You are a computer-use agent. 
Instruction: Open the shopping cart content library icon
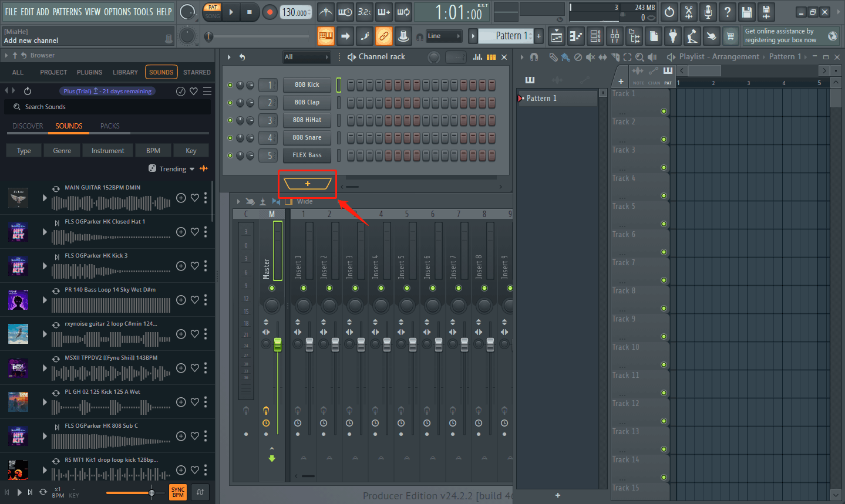tap(730, 36)
